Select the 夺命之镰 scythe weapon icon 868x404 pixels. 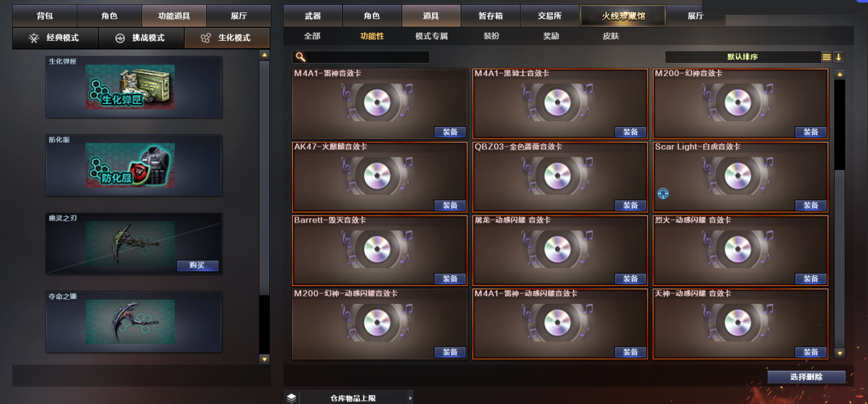coord(130,322)
